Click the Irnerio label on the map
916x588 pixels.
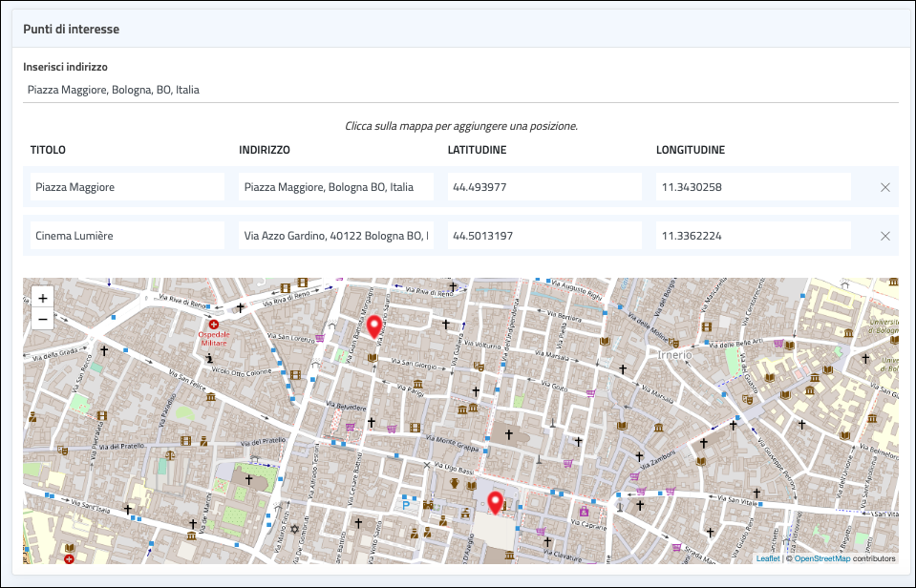674,354
